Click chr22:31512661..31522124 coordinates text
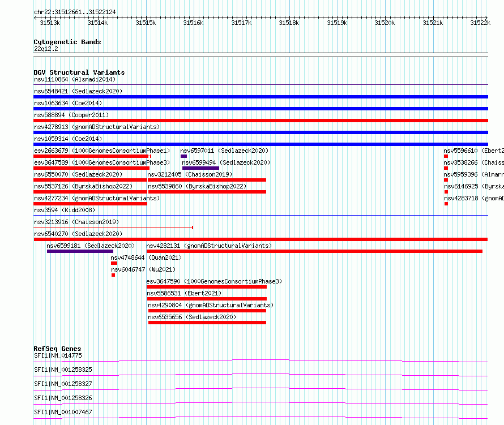Image resolution: width=504 pixels, height=425 pixels. click(75, 12)
